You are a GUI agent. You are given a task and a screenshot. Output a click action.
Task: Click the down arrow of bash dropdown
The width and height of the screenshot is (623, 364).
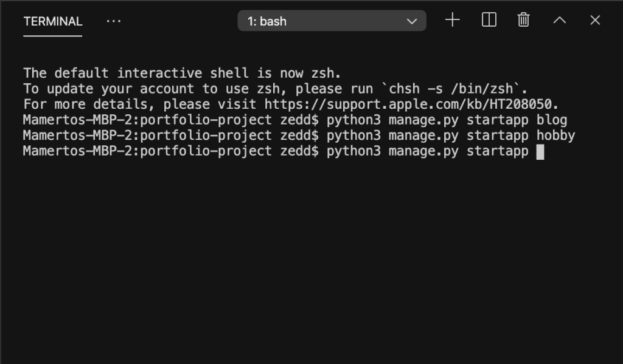(412, 21)
